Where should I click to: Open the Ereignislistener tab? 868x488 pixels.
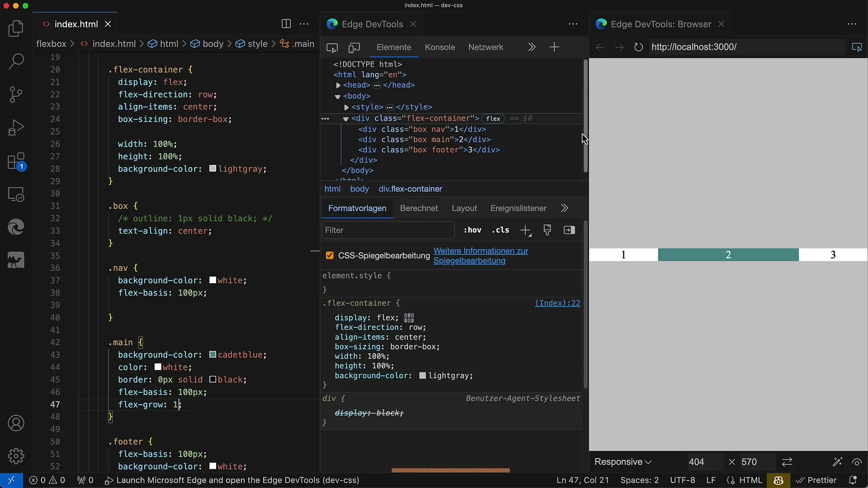point(519,208)
